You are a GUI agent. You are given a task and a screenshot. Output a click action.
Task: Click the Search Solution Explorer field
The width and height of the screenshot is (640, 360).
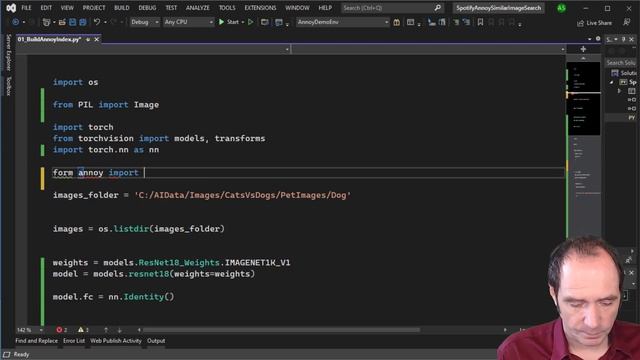click(x=620, y=62)
